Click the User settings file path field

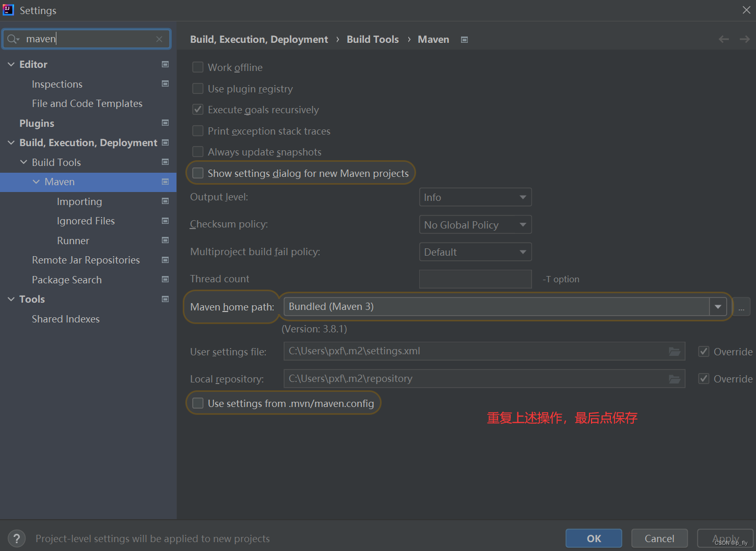coord(484,352)
